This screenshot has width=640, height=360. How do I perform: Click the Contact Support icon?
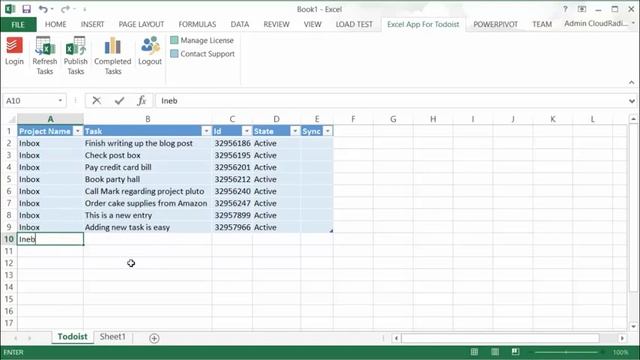coord(174,53)
